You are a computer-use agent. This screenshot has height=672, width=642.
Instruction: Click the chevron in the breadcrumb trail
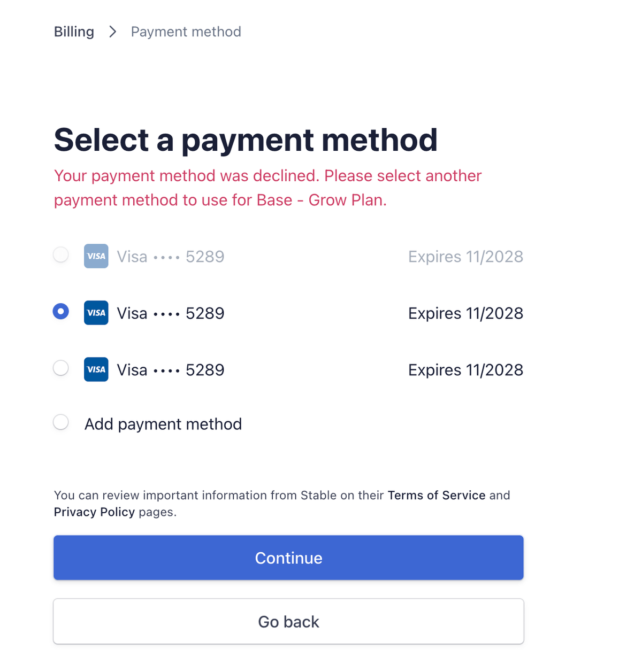[x=112, y=32]
